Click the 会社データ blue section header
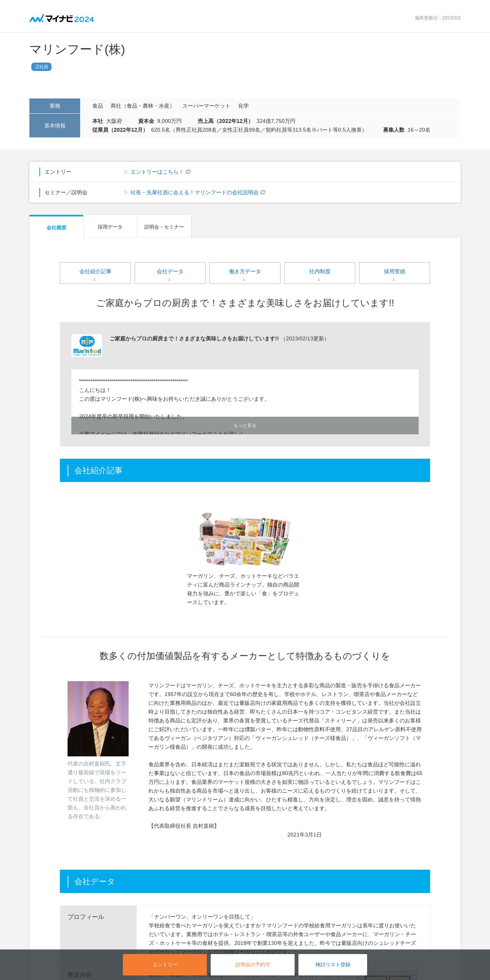This screenshot has width=490, height=980. pos(245,882)
